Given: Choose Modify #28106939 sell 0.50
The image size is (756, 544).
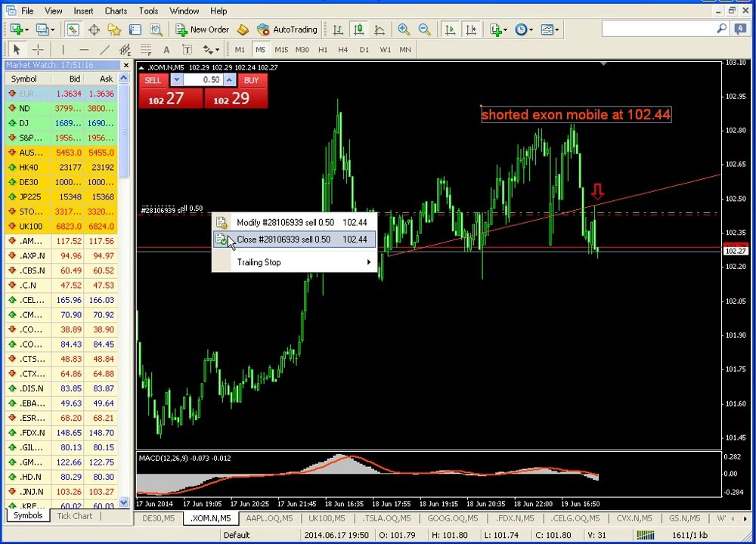Looking at the screenshot, I should [x=295, y=223].
